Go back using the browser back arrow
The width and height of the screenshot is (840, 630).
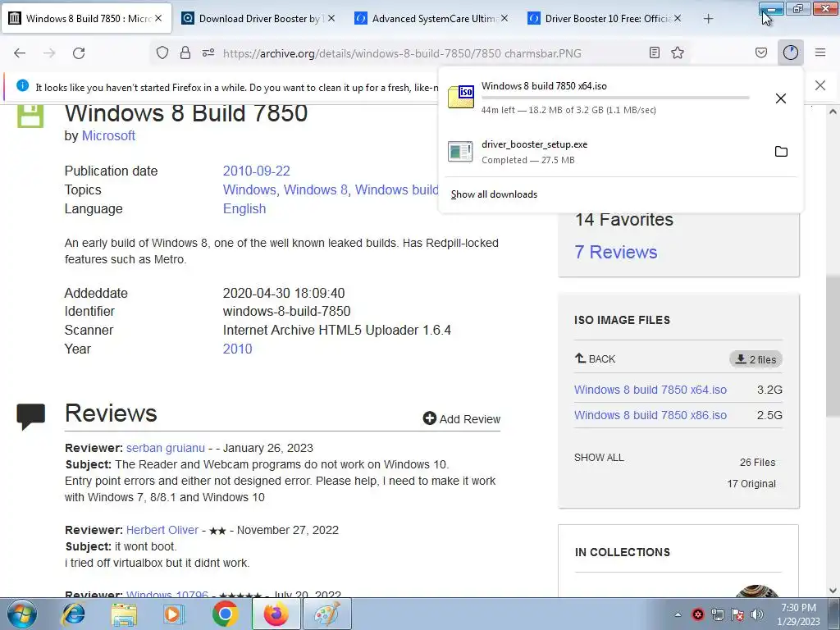(x=20, y=53)
